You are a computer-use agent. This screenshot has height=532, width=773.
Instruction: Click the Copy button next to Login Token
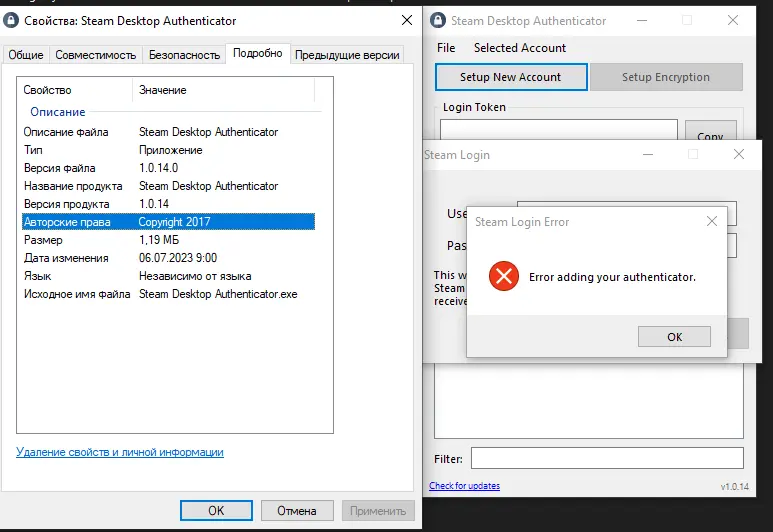tap(710, 131)
